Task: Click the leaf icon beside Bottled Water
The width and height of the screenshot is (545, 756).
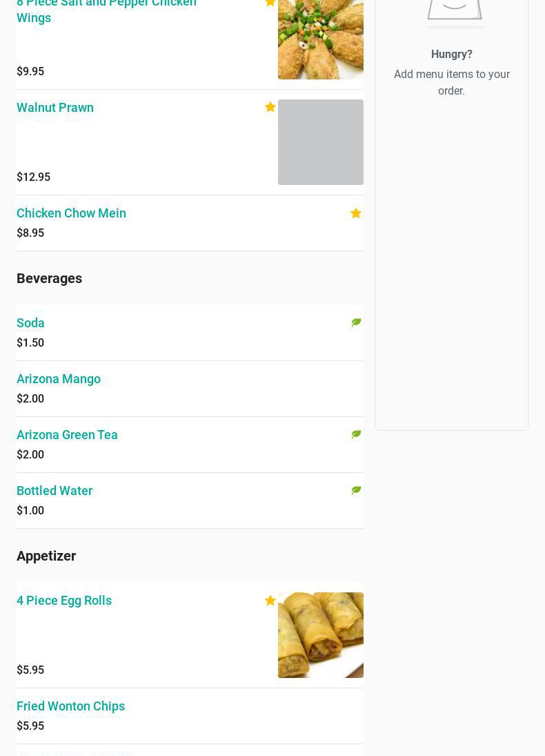Action: point(356,490)
